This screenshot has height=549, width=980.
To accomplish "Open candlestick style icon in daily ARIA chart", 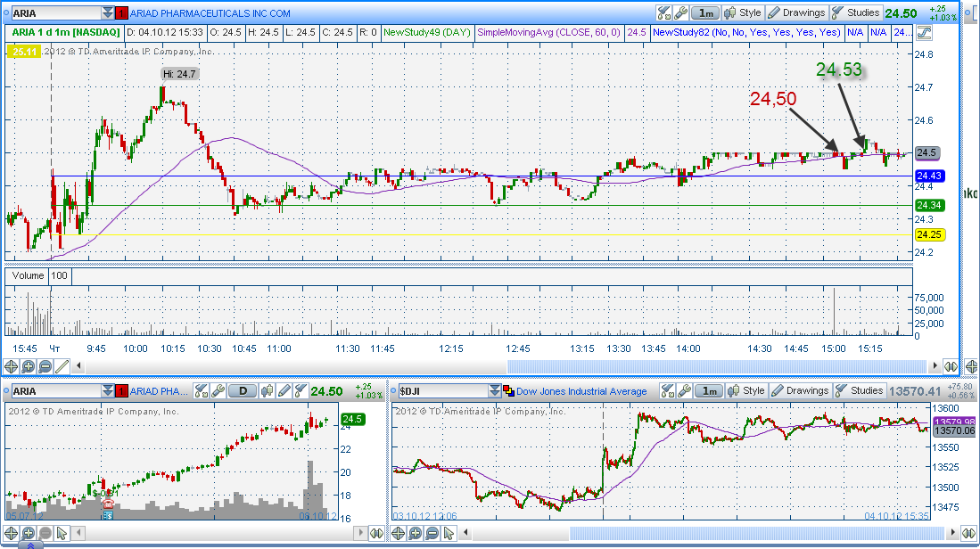I will point(267,391).
